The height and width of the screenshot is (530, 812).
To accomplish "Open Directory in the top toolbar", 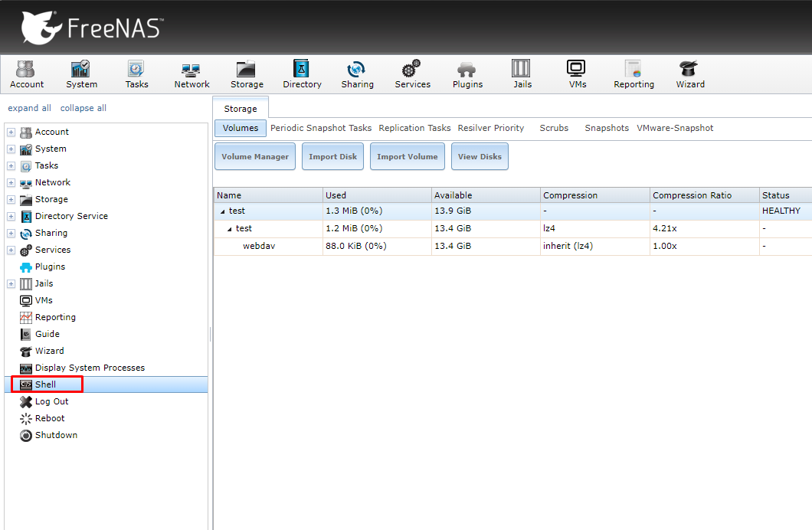I will click(302, 74).
